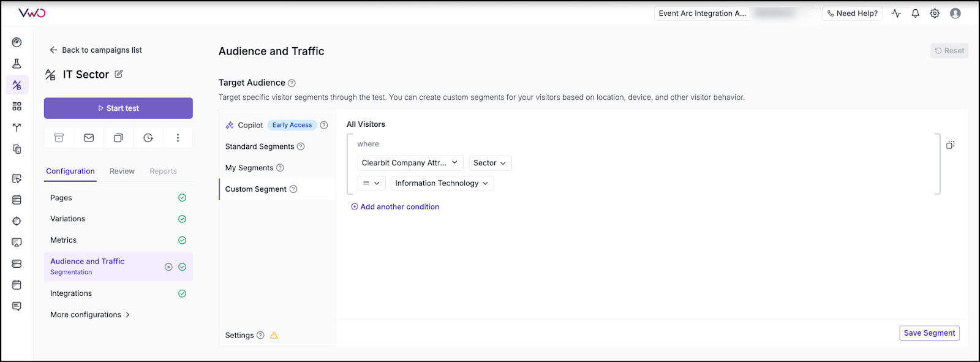This screenshot has width=980, height=362.
Task: Click the envelope email icon
Action: (89, 138)
